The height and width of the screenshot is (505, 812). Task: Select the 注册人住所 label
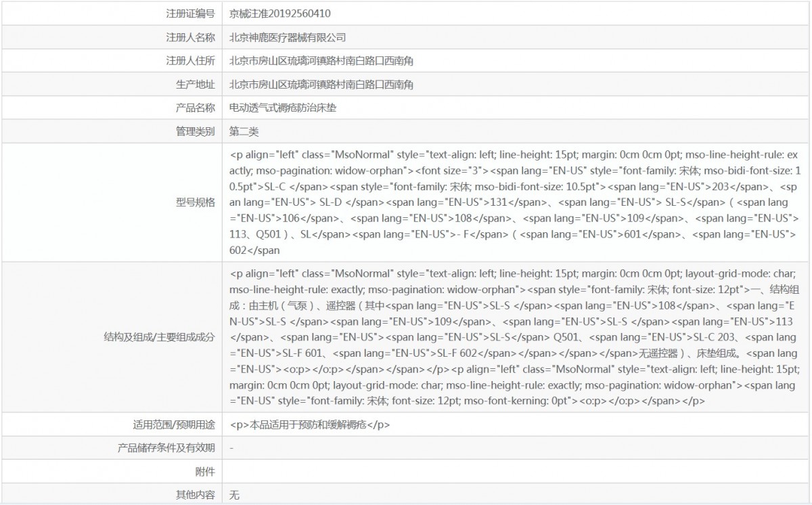click(x=190, y=60)
